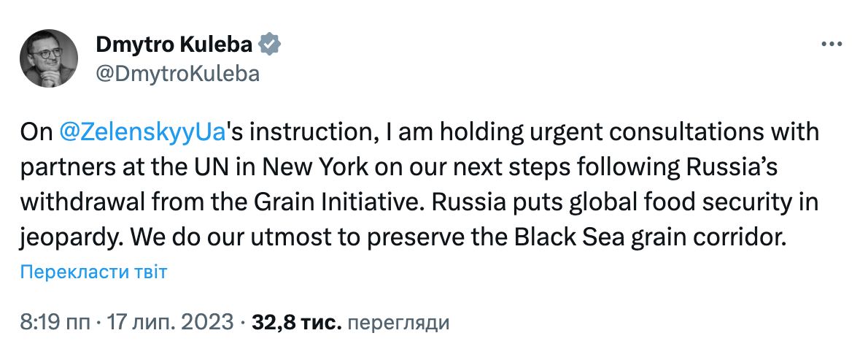Click the 32,8 тис. view count
The height and width of the screenshot is (352, 868).
296,321
